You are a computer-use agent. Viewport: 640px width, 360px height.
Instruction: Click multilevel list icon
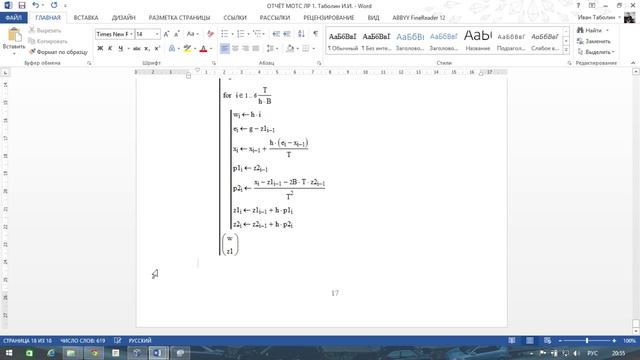[256, 34]
